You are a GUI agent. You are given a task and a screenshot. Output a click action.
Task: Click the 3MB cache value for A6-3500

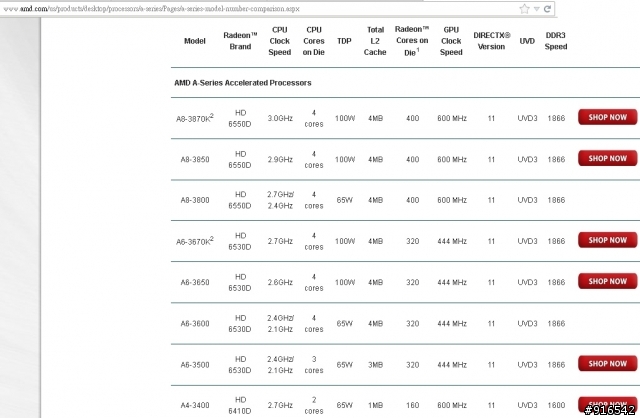click(376, 365)
